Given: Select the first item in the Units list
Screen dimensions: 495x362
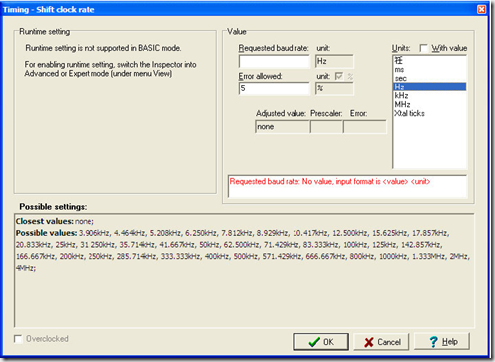Looking at the screenshot, I should [429, 61].
